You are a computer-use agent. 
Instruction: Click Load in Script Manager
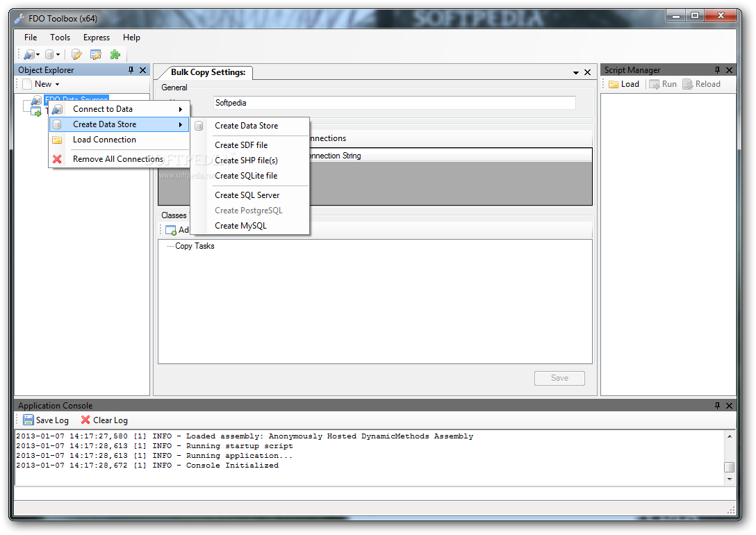pos(624,84)
